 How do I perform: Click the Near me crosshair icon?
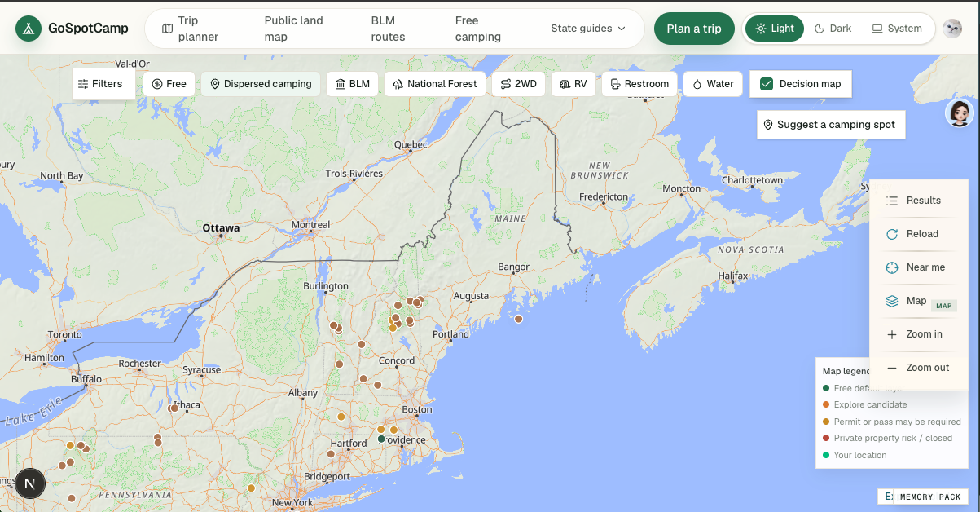(892, 267)
